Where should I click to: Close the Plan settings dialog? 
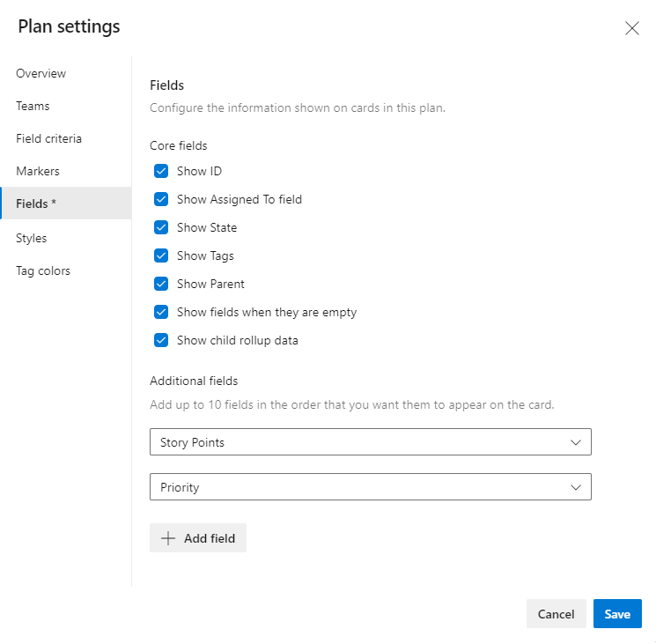[x=631, y=28]
